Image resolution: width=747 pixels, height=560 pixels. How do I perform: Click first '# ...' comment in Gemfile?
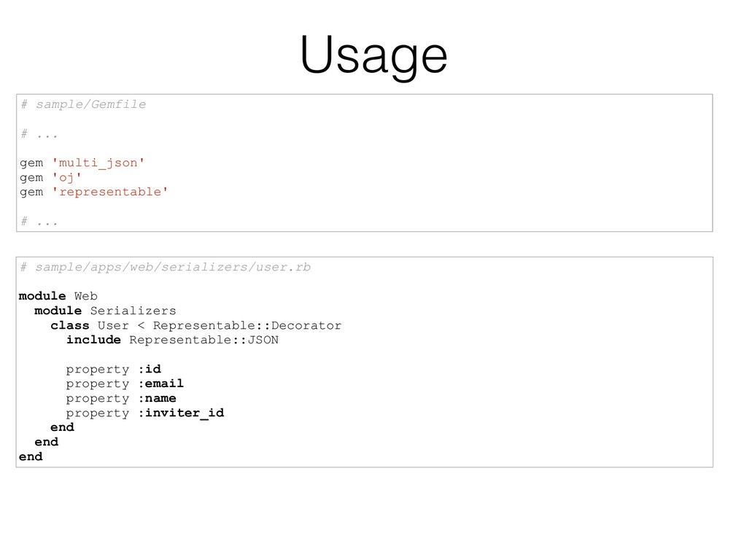[39, 134]
